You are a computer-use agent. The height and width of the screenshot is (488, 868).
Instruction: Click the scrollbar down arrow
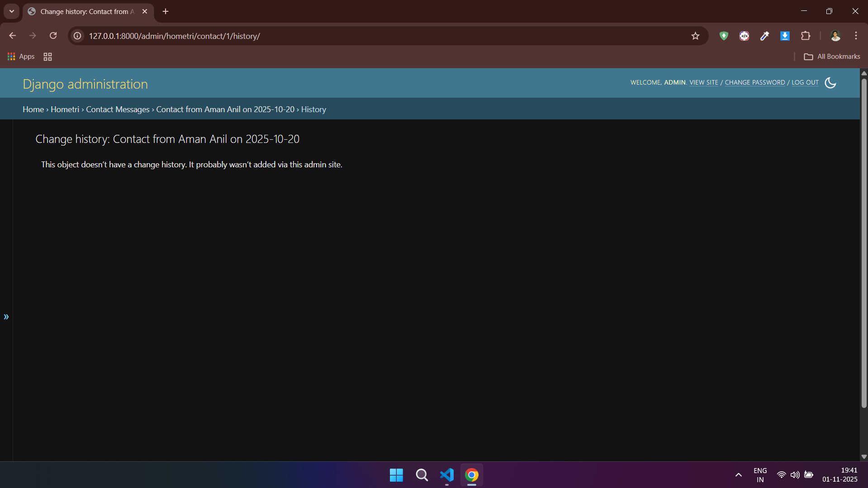tap(864, 457)
